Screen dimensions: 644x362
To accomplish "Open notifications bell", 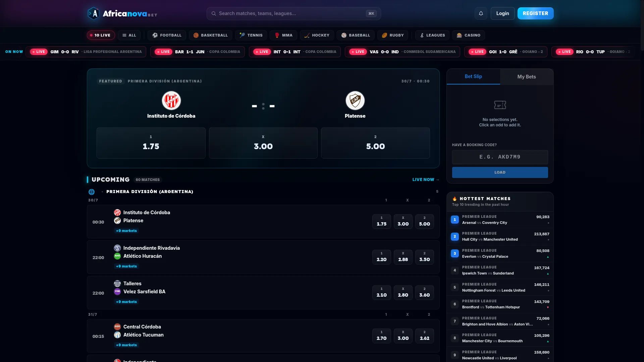I will (481, 13).
